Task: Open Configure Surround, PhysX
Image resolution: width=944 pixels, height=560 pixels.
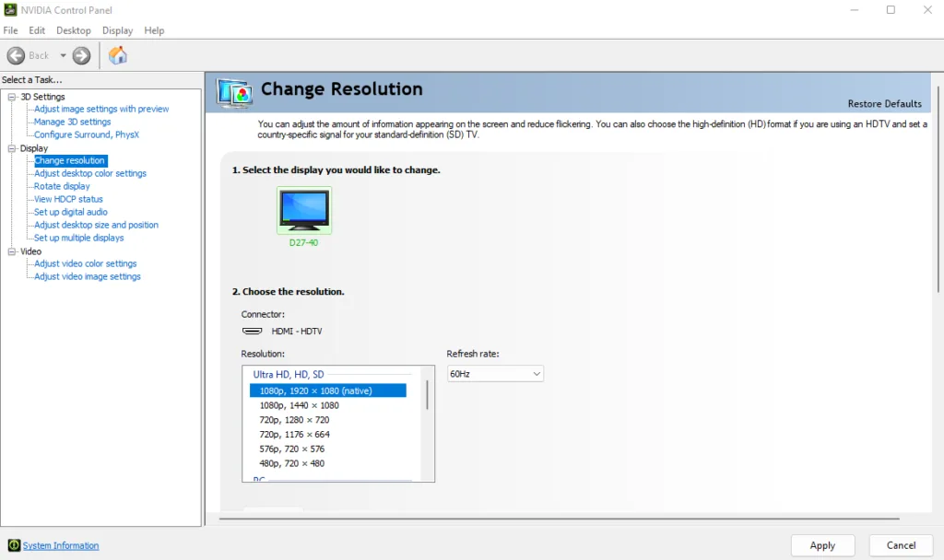Action: 86,134
